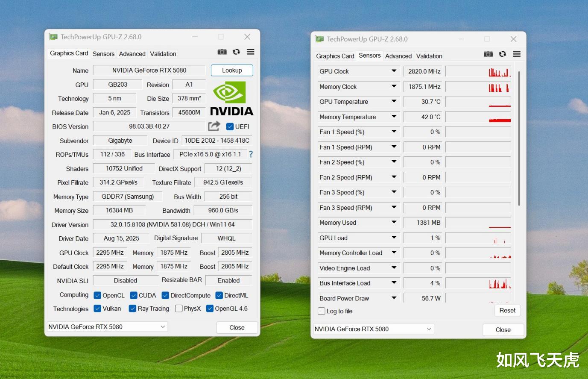Open the hamburger menu in the Sensors window

point(517,54)
